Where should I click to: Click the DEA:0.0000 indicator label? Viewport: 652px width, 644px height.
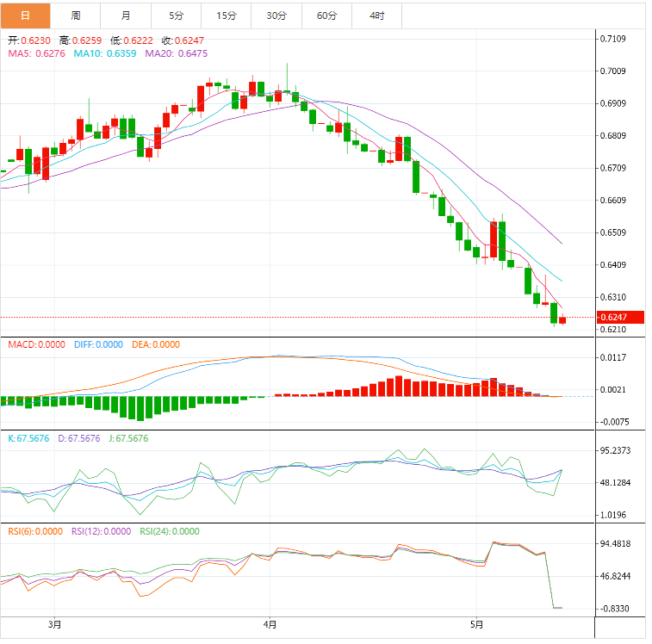pos(156,344)
